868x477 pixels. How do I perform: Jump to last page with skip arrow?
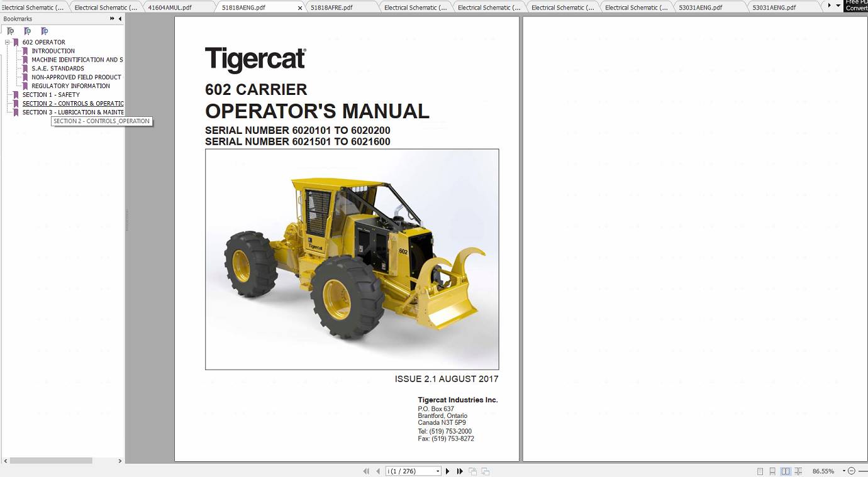[x=459, y=471]
